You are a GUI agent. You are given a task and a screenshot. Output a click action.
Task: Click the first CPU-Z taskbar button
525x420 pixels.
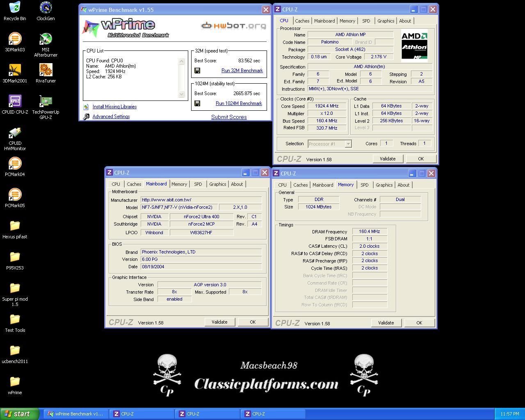tap(142, 414)
